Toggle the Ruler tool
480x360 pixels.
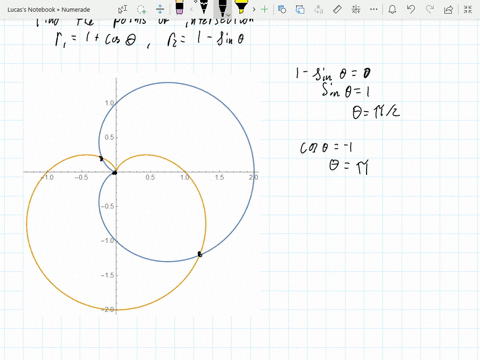coord(337,9)
